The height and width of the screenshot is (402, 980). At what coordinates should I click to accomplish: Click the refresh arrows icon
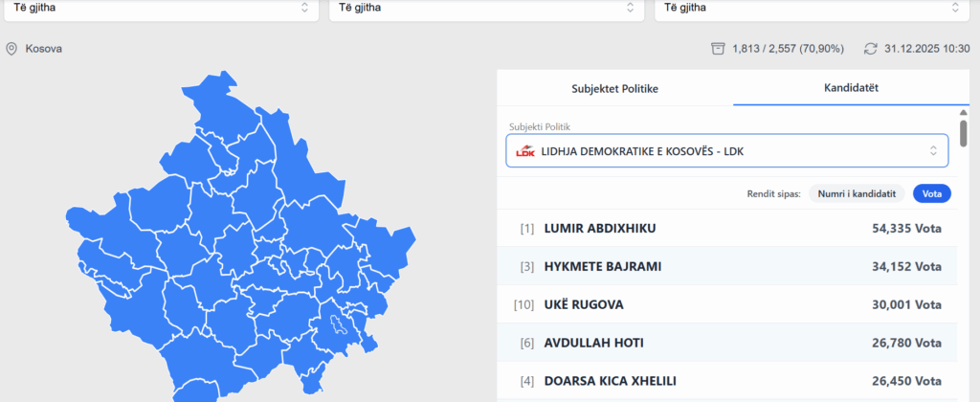point(870,48)
